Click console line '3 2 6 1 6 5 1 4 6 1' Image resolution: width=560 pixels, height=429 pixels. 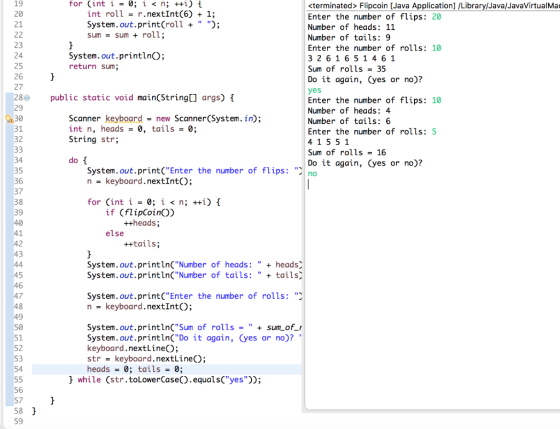coord(351,58)
